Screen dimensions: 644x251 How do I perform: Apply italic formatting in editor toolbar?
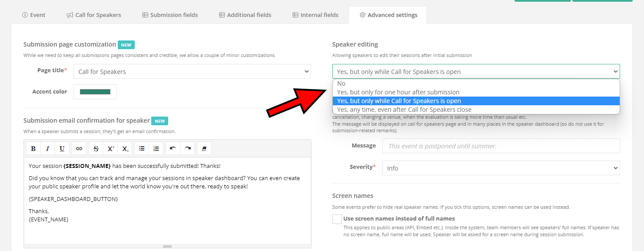coord(48,149)
